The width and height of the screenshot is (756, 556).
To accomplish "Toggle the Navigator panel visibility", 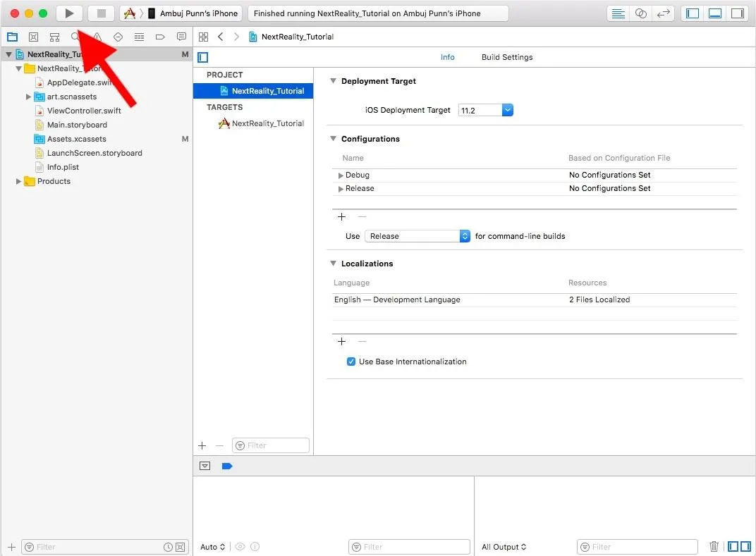I will click(x=693, y=13).
